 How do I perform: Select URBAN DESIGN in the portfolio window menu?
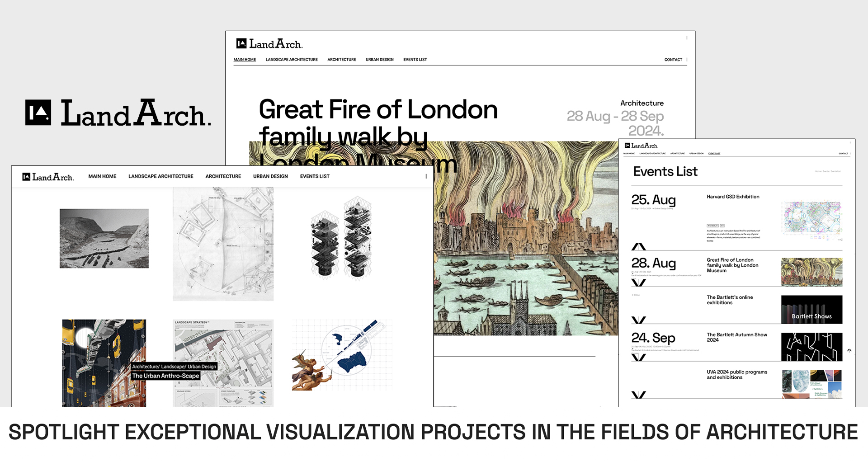click(270, 176)
